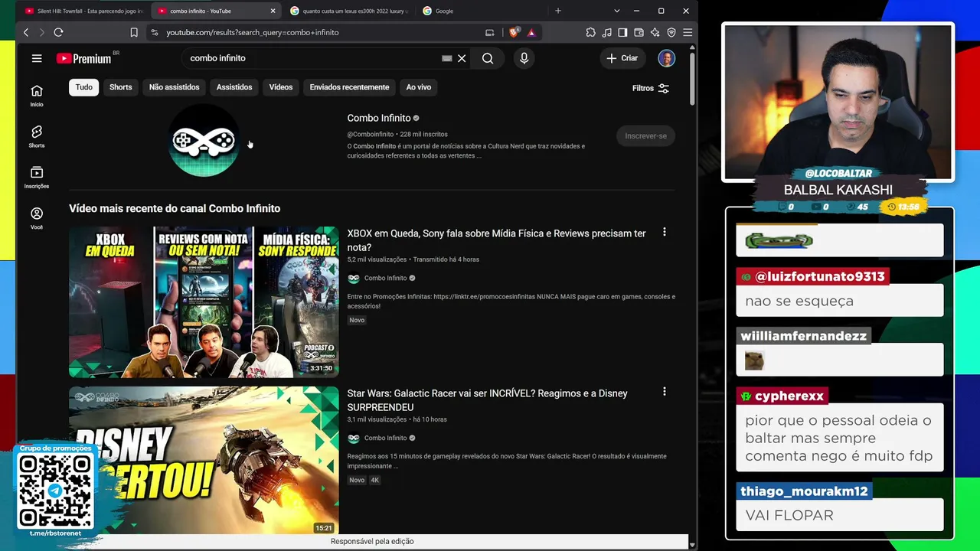
Task: Submit search with magnifying glass button
Action: click(488, 58)
